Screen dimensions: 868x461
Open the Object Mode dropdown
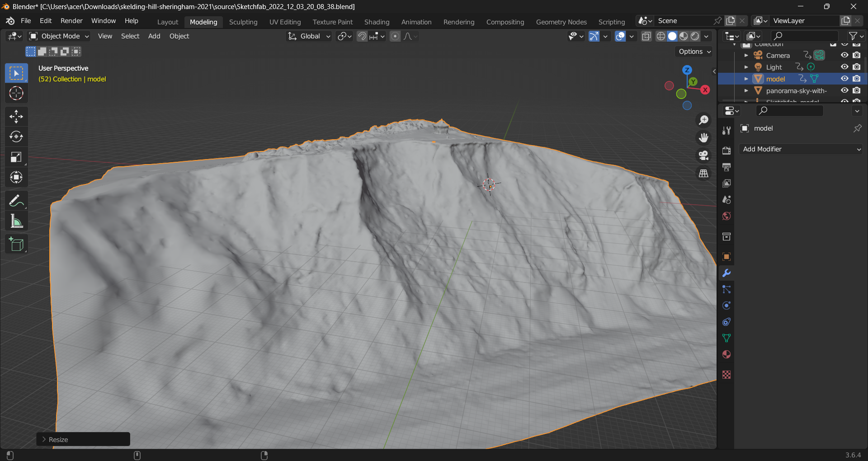click(59, 36)
